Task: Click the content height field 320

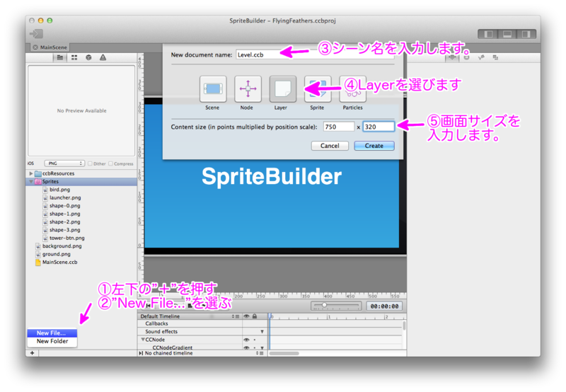Action: 379,127
